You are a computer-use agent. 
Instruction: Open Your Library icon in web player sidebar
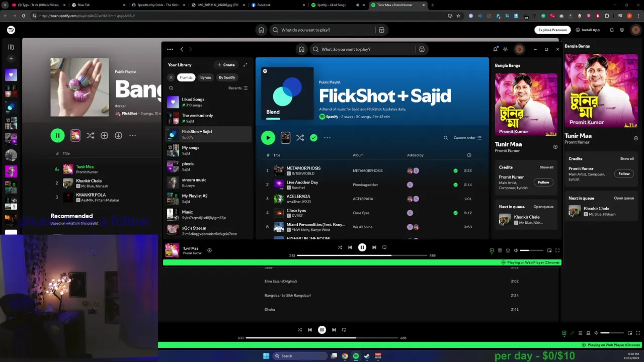click(11, 47)
